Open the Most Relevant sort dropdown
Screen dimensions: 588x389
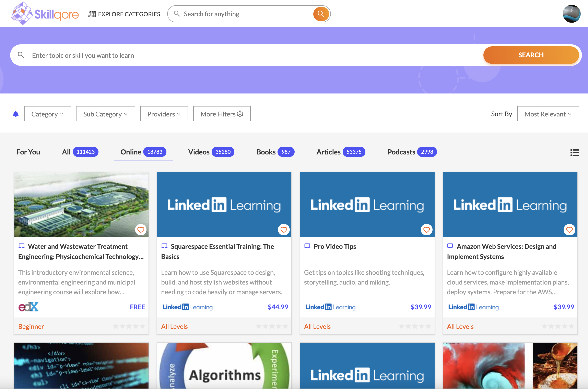click(x=548, y=114)
